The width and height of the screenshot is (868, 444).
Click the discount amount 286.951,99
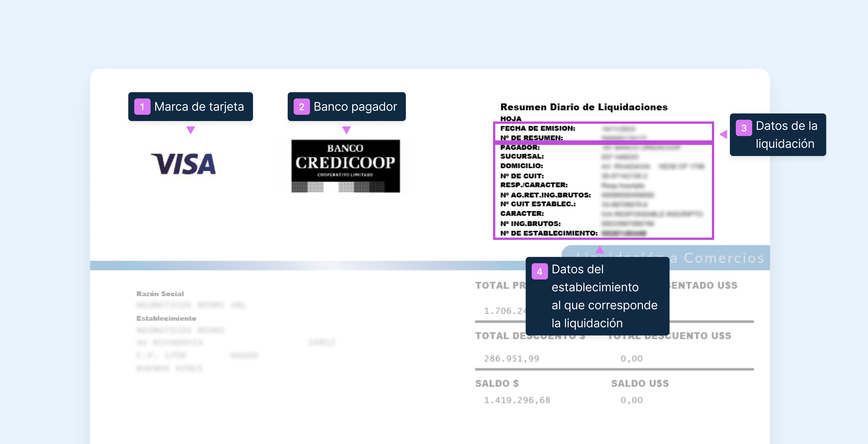(x=512, y=359)
